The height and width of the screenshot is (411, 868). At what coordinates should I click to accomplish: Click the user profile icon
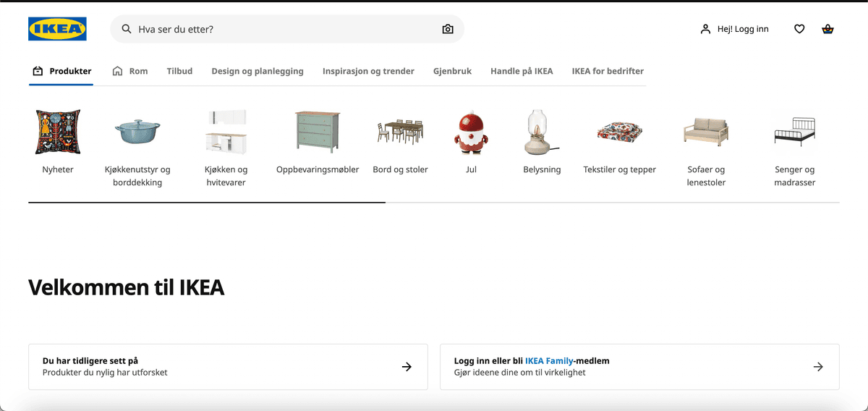coord(705,29)
